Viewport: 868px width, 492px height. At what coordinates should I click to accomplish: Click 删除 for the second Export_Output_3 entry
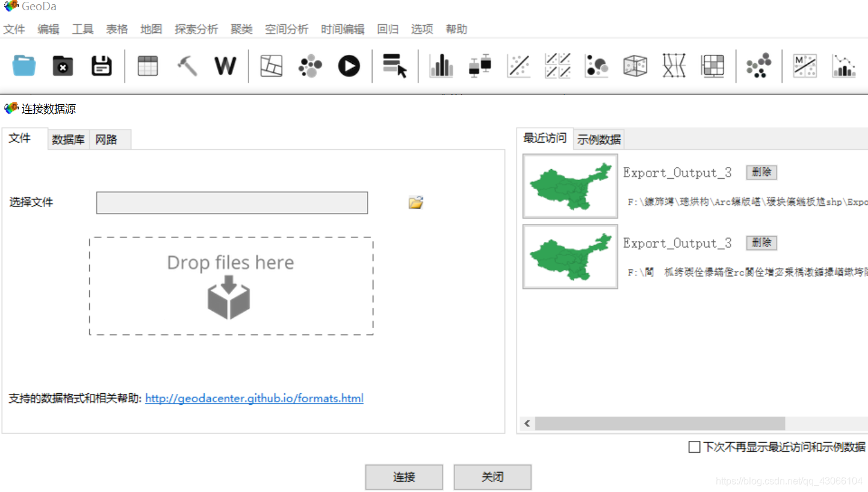tap(761, 243)
